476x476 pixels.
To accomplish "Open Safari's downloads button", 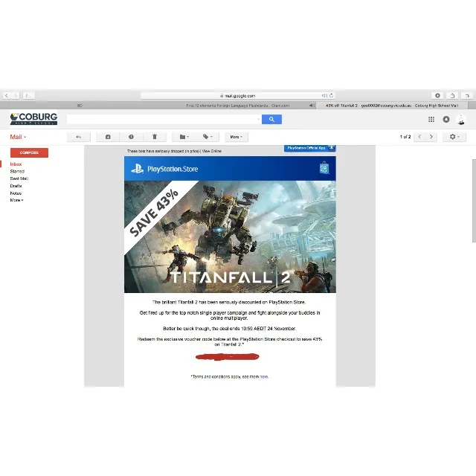I will (437, 95).
